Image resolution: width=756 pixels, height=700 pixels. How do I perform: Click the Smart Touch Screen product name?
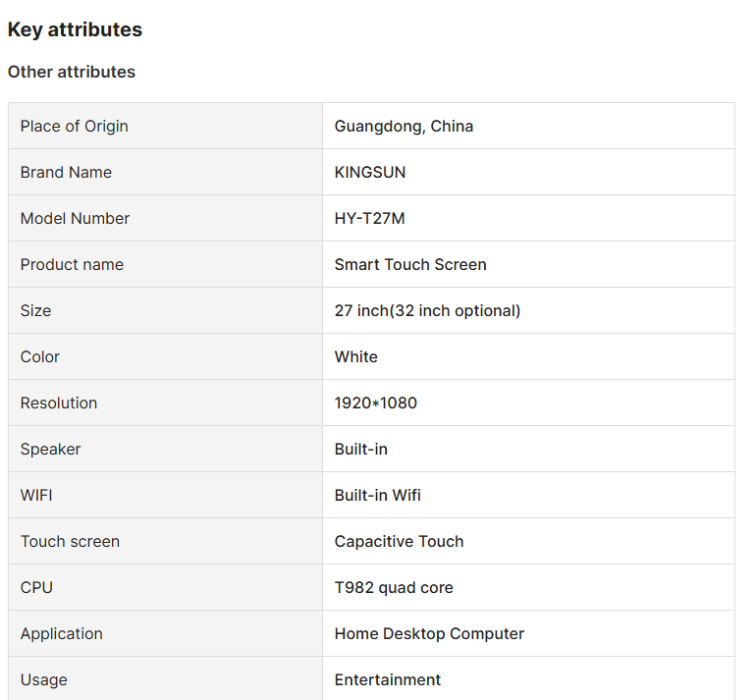(x=410, y=264)
